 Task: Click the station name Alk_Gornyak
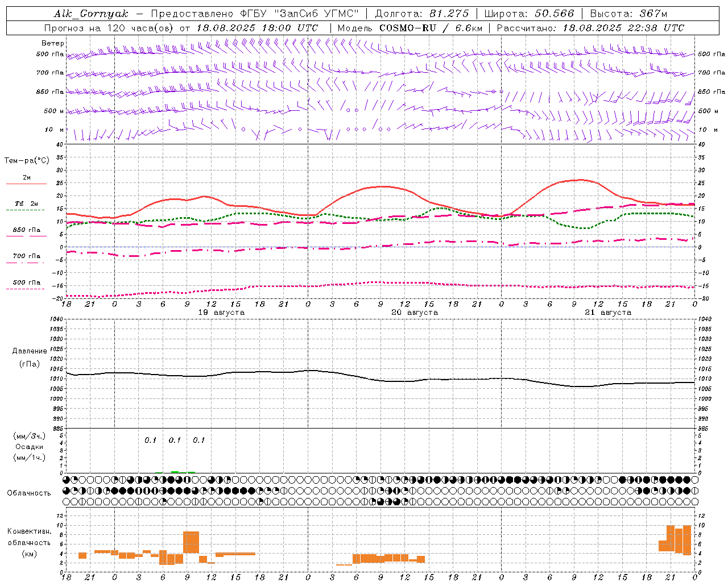92,14
